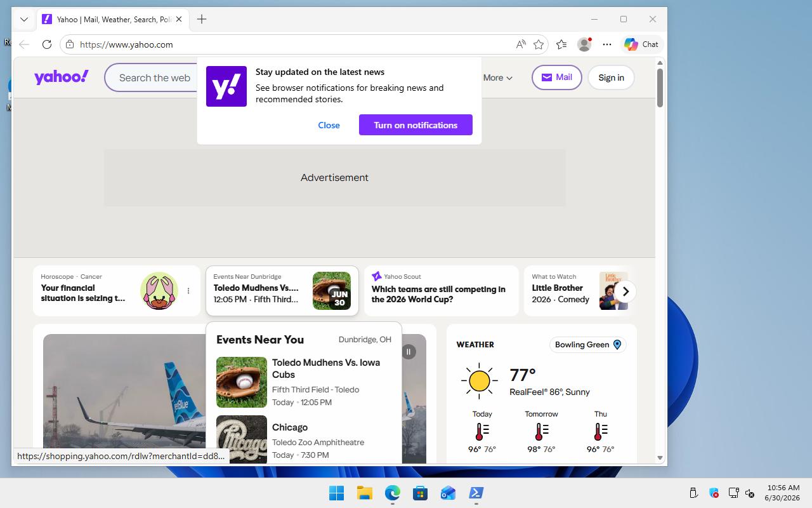Reload the page with the refresh icon
This screenshot has height=508, width=812.
tap(46, 44)
